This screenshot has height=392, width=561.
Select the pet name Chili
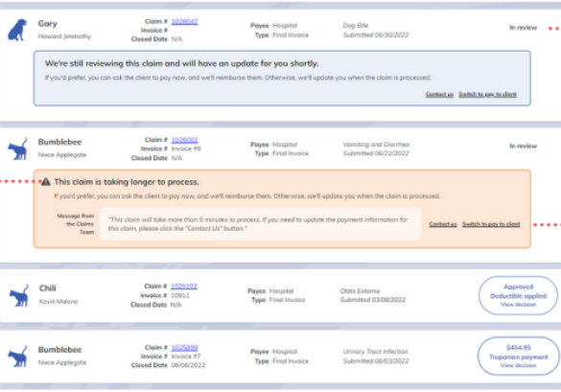click(48, 288)
